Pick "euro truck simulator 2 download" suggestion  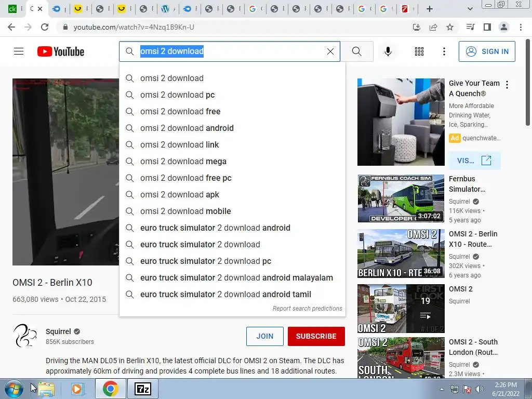(x=232, y=244)
